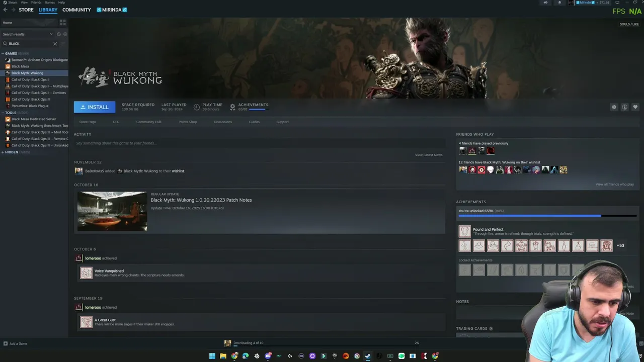This screenshot has width=644, height=362.
Task: Open Microsoft Edge from taskbar
Action: click(x=246, y=356)
